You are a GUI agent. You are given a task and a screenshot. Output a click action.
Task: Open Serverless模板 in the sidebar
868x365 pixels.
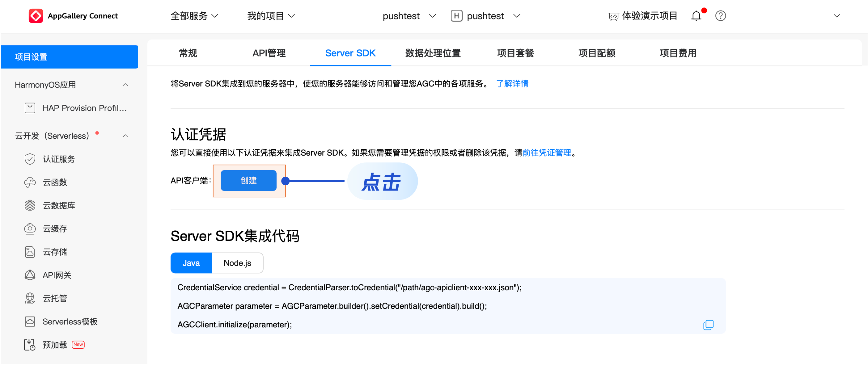pos(70,321)
